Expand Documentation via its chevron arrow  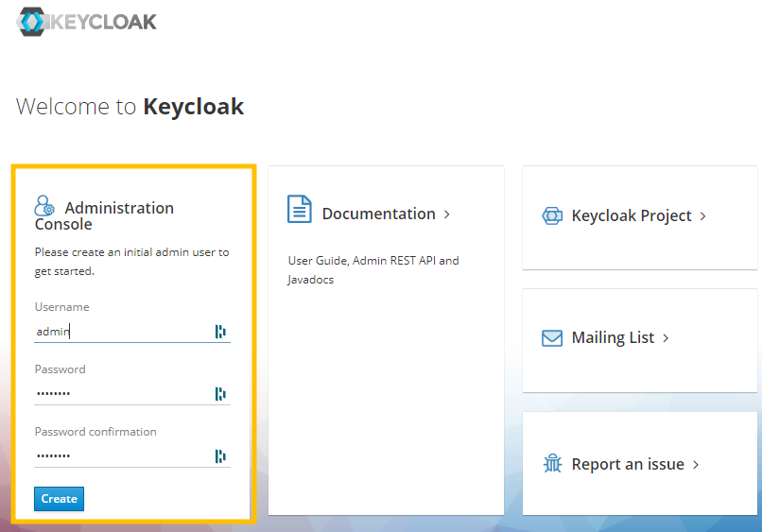[x=447, y=215]
